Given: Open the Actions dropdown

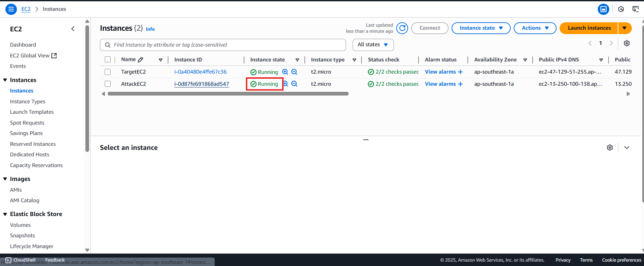Looking at the screenshot, I should 535,28.
